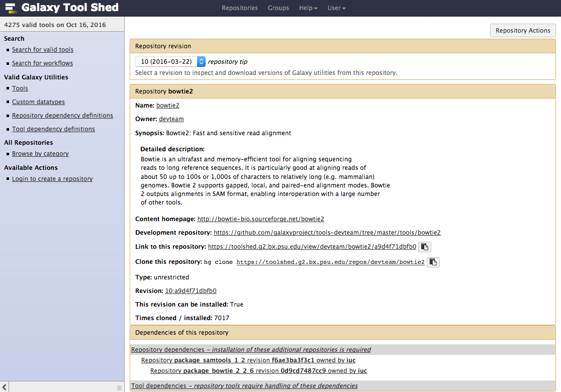Click the toolshed repos clone URL

point(330,262)
